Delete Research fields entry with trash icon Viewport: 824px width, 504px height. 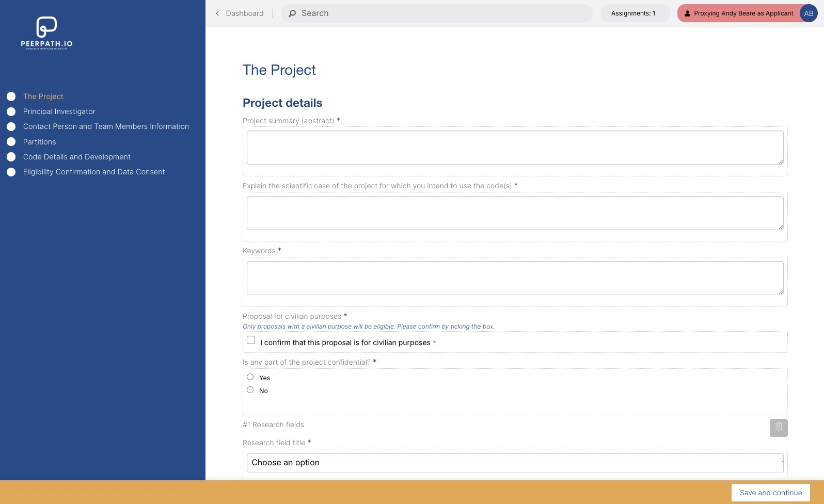tap(778, 427)
